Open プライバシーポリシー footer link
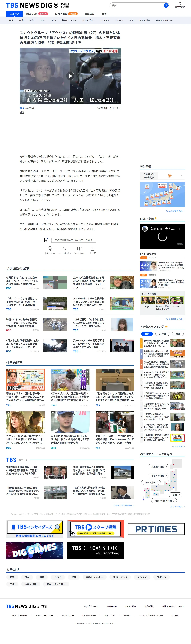This screenshot has height=644, width=191. (44, 615)
